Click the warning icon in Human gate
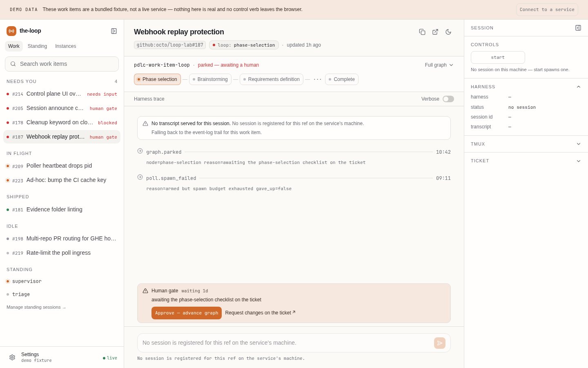The image size is (588, 368). pos(145,291)
